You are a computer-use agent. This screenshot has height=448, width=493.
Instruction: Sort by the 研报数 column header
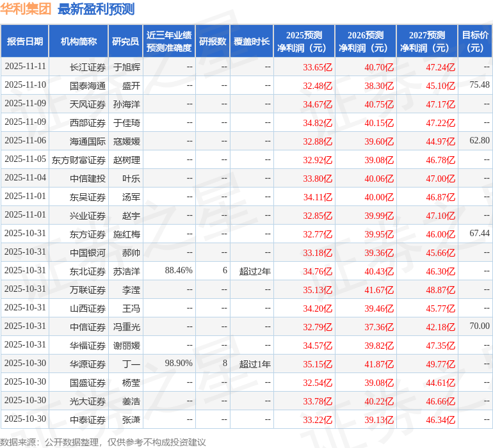tap(213, 42)
